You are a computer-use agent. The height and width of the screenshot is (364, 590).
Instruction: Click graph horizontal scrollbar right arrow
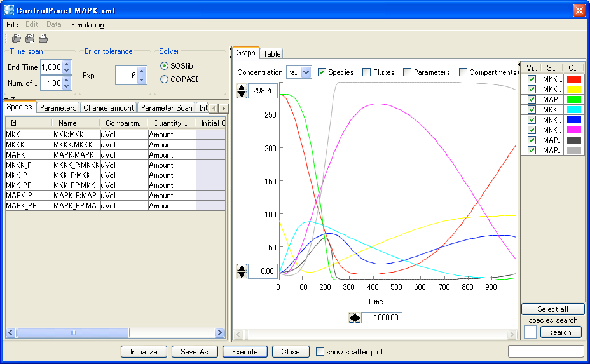tap(512, 334)
